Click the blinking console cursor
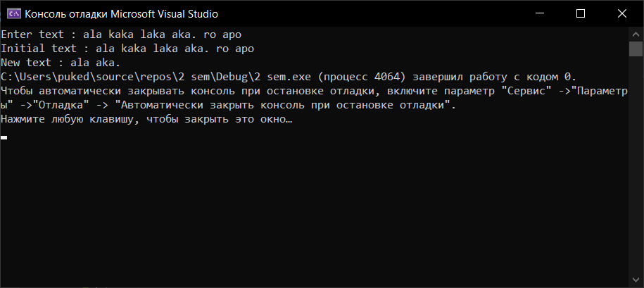Image resolution: width=644 pixels, height=288 pixels. pyautogui.click(x=4, y=137)
